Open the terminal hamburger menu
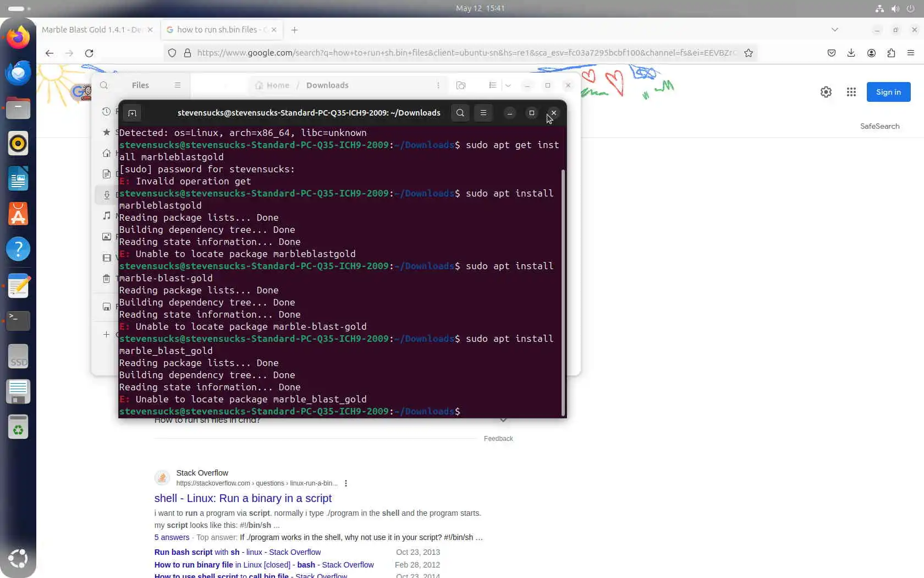The height and width of the screenshot is (578, 924). [x=483, y=113]
